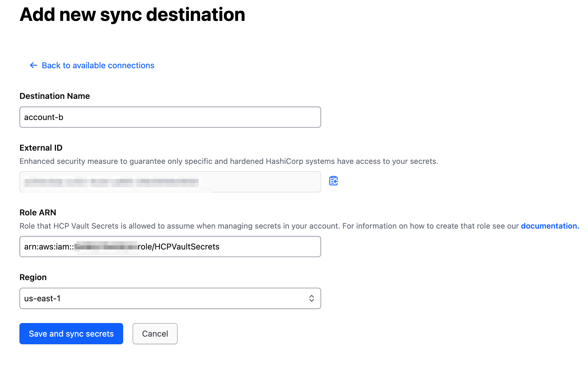Click the External ID label
The height and width of the screenshot is (366, 588).
click(x=41, y=148)
